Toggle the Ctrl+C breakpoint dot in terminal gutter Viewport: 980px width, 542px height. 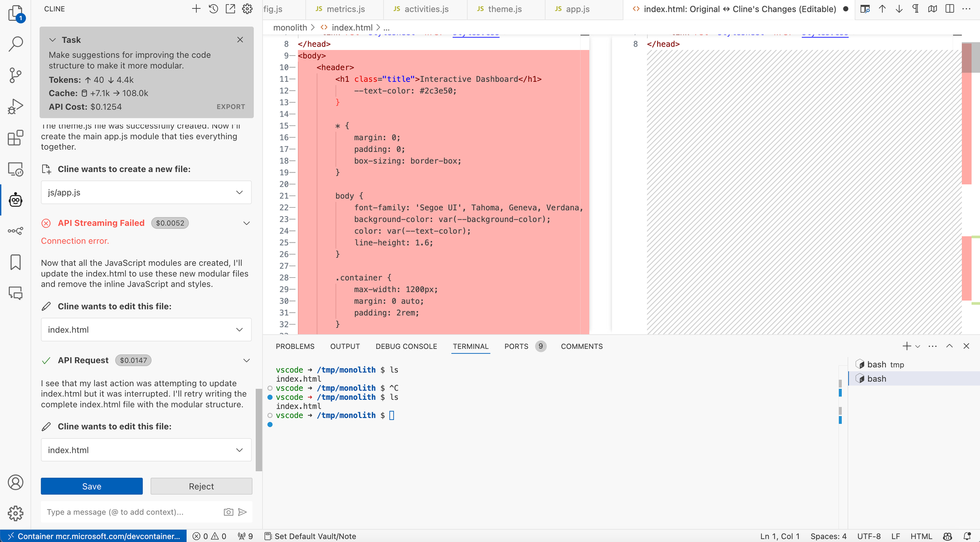[x=270, y=388]
